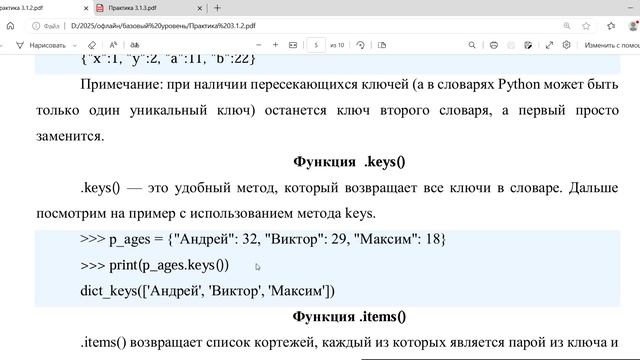Open PDF settings gear
Viewport: 640px width, 360px height.
(x=566, y=45)
